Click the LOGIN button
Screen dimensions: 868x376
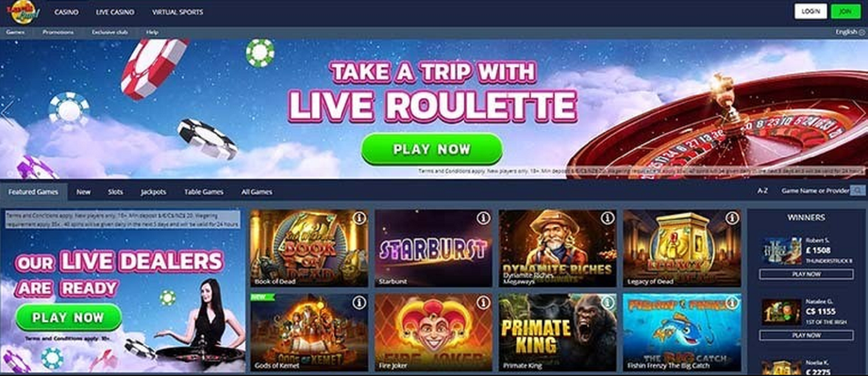click(810, 11)
